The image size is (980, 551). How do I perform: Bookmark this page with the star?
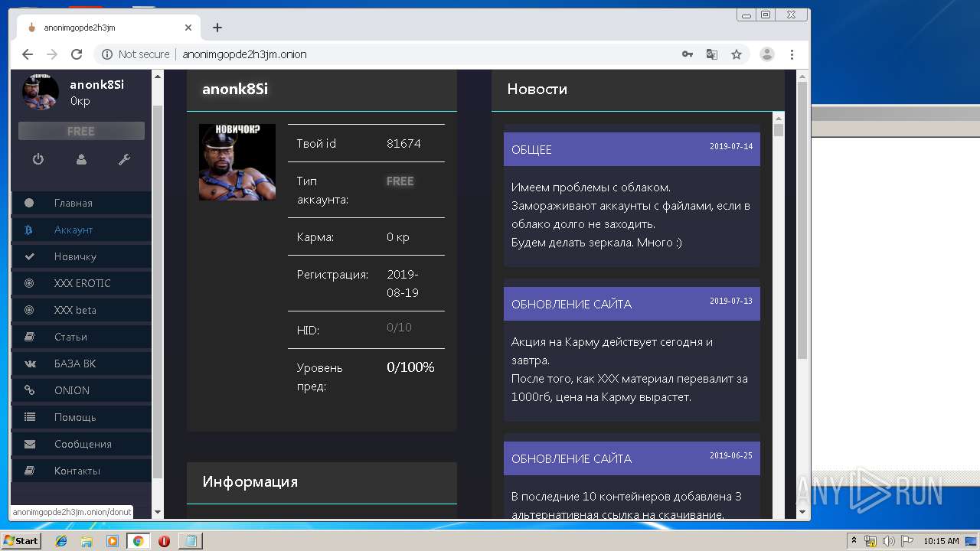click(737, 54)
